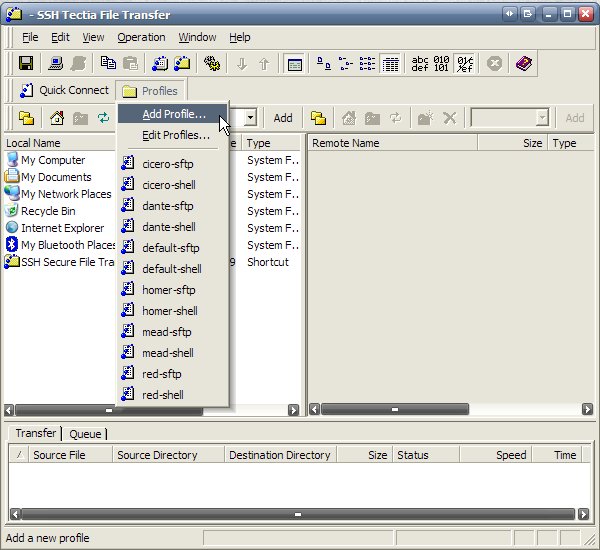Select mead-shell profile
Image resolution: width=600 pixels, height=550 pixels.
[x=172, y=353]
